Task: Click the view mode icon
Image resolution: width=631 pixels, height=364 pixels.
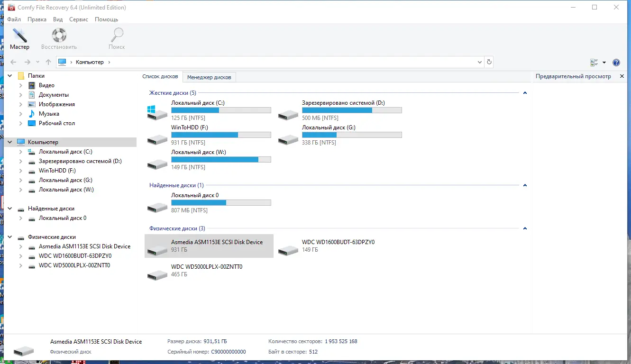Action: [x=594, y=63]
